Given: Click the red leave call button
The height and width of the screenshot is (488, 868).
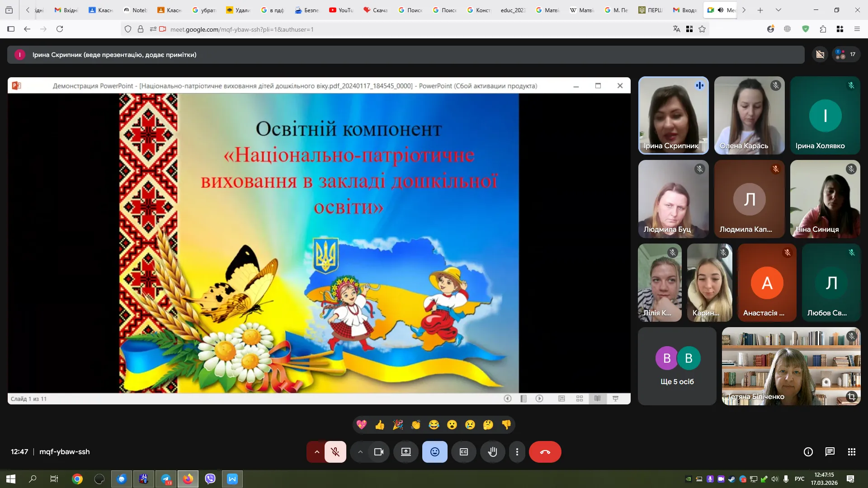Looking at the screenshot, I should [545, 452].
